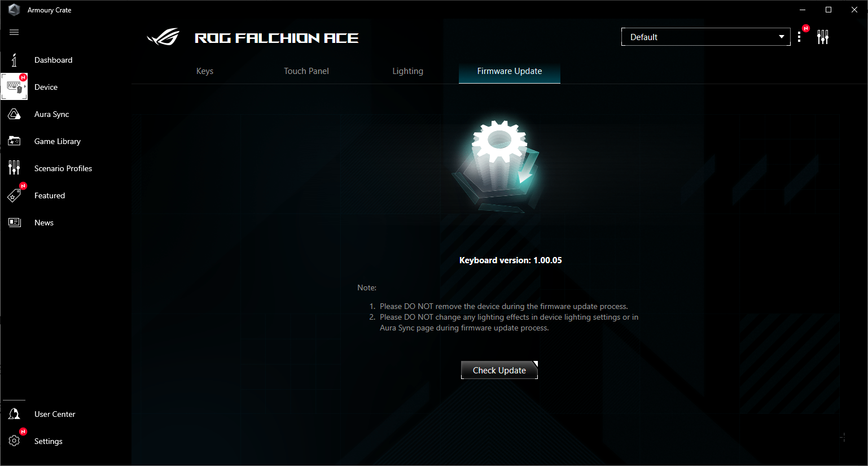Open Scenario Profiles sliders icon
868x466 pixels.
[x=14, y=168]
